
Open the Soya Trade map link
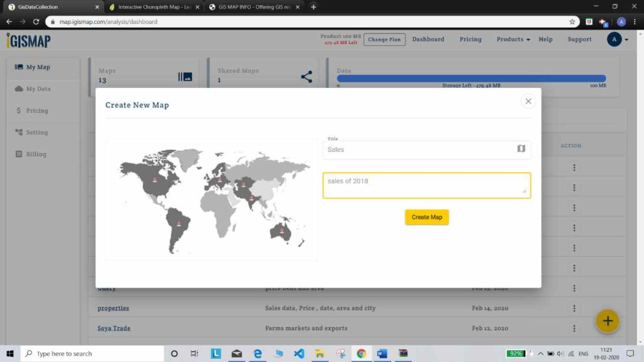pos(114,328)
